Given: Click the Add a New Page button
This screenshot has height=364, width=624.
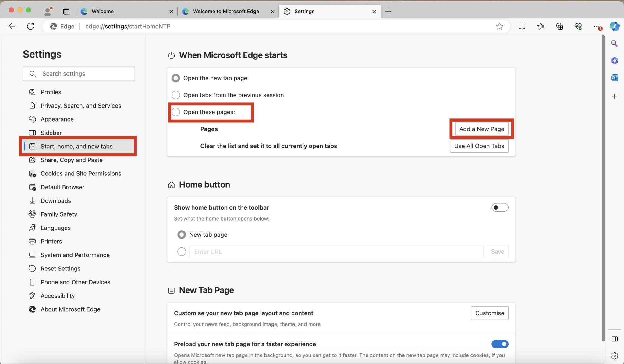Looking at the screenshot, I should pyautogui.click(x=481, y=129).
